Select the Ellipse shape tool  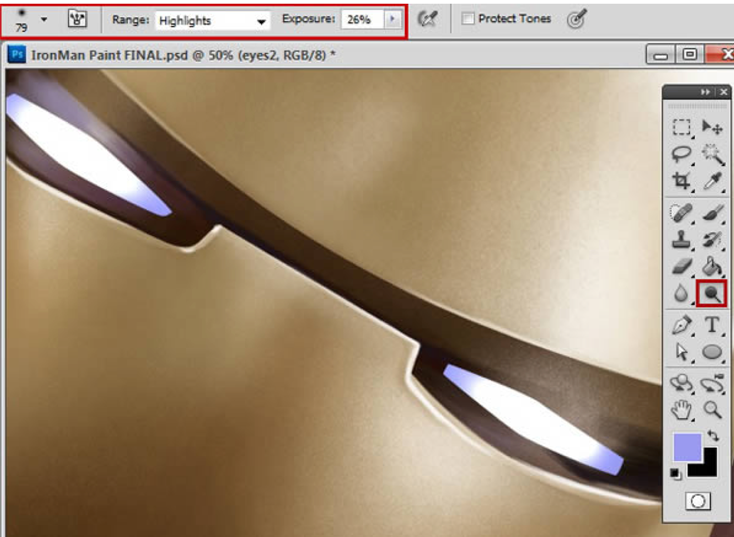[x=712, y=352]
